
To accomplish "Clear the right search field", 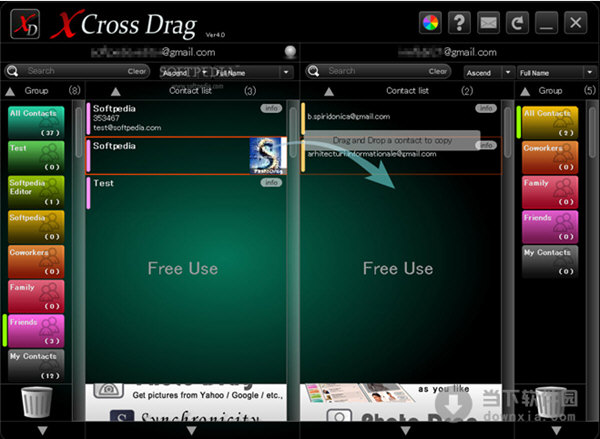I will [x=438, y=71].
